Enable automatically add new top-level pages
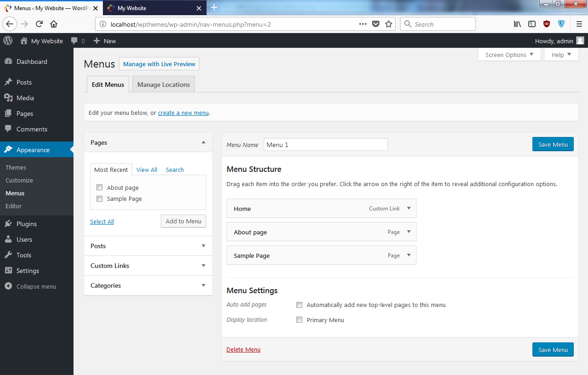Screen dimensions: 588x375 [300, 305]
